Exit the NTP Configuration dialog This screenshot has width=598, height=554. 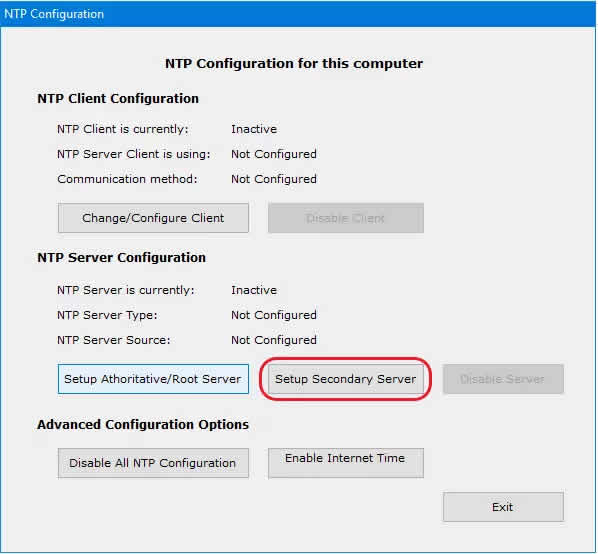503,507
